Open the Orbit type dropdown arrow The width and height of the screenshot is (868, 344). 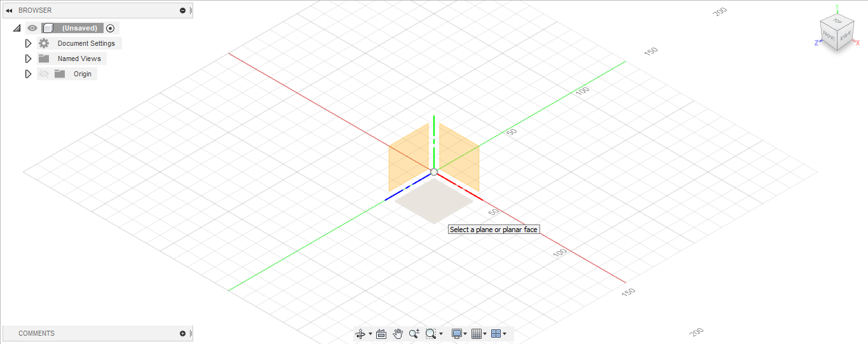370,334
